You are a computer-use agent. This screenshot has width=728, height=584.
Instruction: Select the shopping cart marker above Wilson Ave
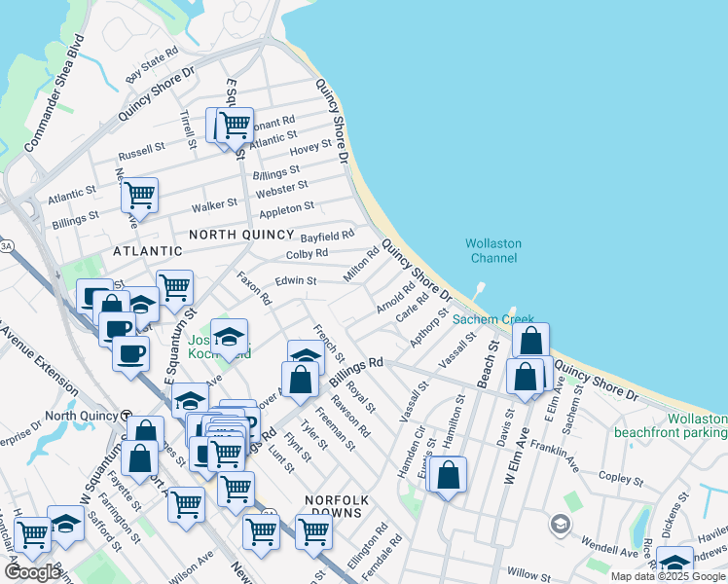pos(185,504)
